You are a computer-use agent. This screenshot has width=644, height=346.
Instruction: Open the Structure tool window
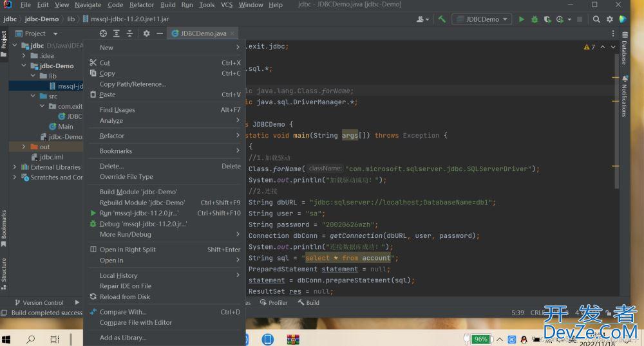[x=4, y=273]
